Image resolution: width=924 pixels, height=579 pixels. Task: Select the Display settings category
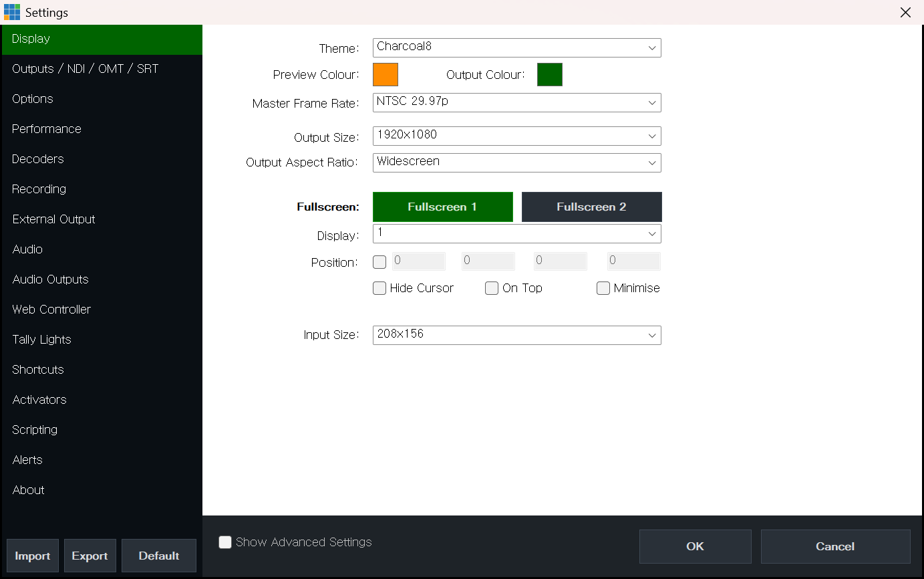(x=102, y=39)
